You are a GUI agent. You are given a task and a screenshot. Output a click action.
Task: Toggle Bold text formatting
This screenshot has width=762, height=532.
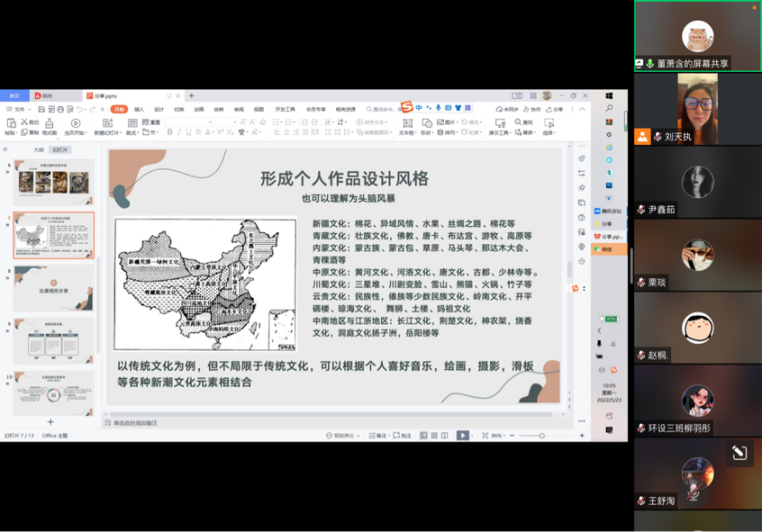168,132
